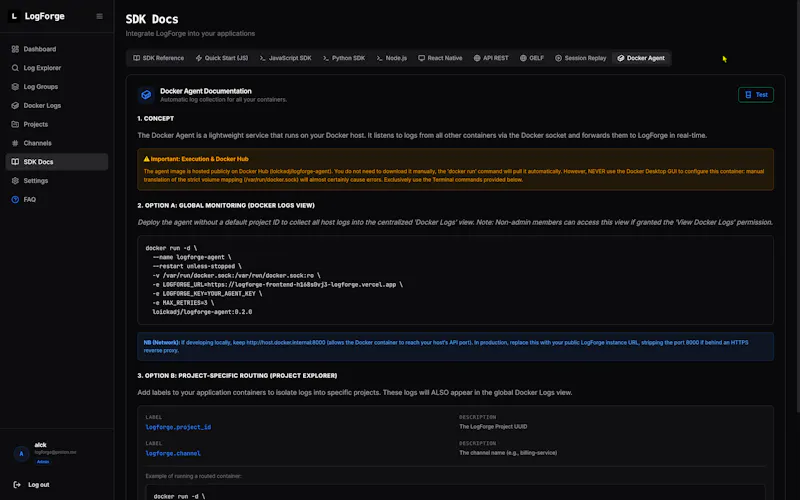Open the SDK Reference tab
This screenshot has height=500, width=800.
click(159, 58)
